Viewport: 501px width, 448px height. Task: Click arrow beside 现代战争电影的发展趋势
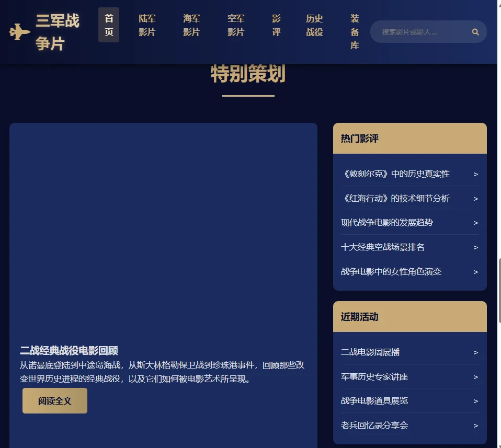[x=475, y=223]
